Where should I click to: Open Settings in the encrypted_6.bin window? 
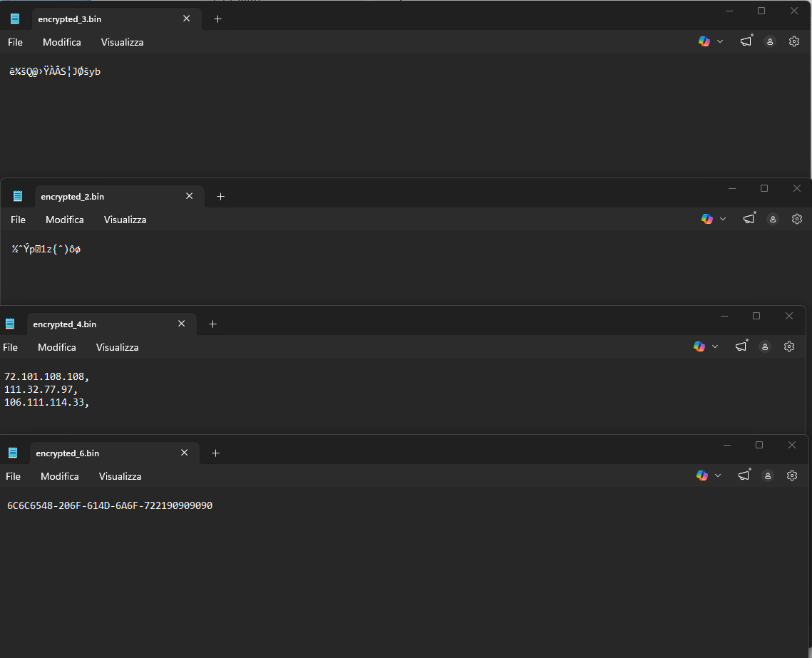(x=792, y=475)
